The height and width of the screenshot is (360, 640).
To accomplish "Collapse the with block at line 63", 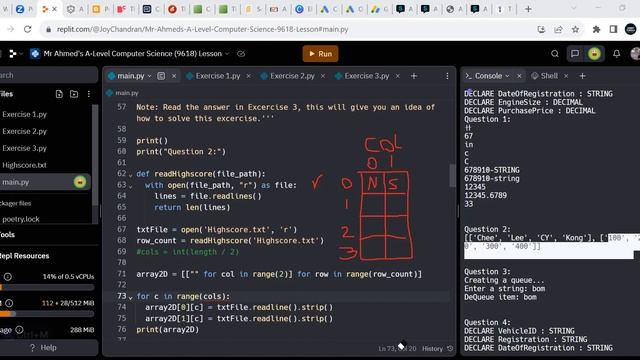I will pyautogui.click(x=131, y=186).
